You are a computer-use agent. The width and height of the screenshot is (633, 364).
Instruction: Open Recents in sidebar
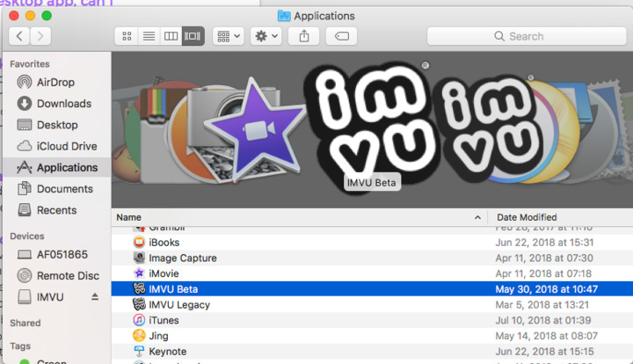coord(56,210)
